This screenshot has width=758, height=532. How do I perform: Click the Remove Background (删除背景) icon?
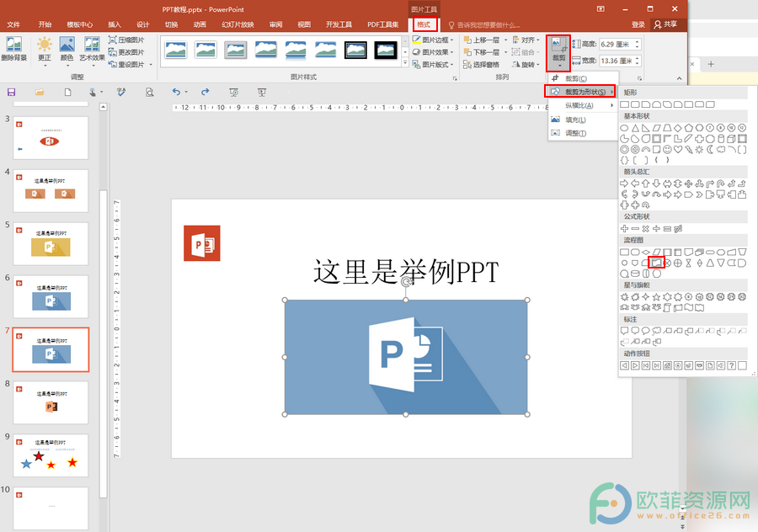pyautogui.click(x=14, y=49)
